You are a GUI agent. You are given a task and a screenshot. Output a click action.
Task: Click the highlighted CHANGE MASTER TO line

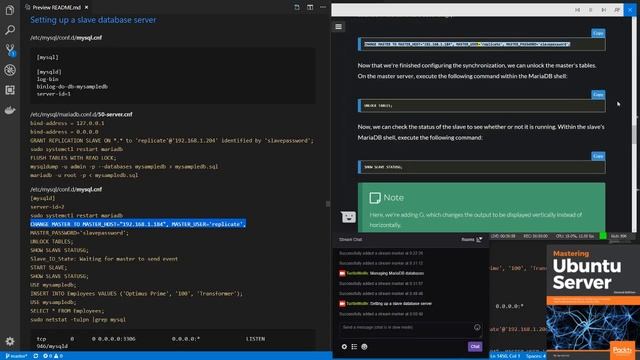pyautogui.click(x=138, y=224)
